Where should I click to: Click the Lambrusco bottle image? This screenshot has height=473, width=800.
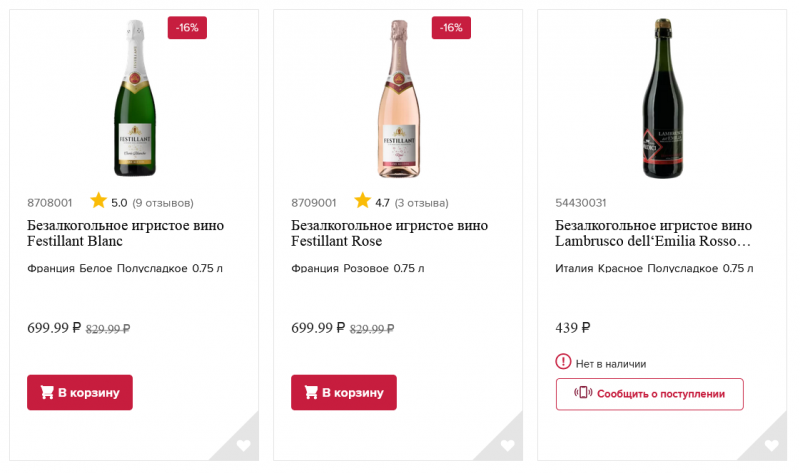click(662, 98)
